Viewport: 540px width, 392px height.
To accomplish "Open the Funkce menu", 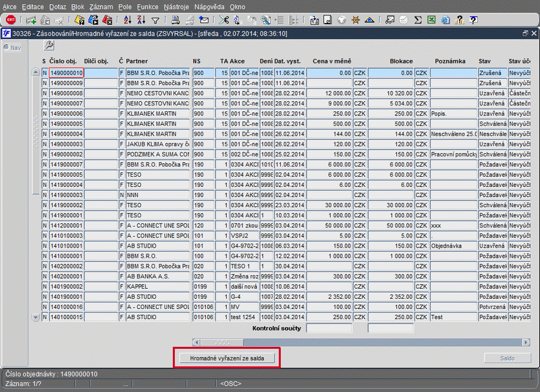I will tap(148, 7).
